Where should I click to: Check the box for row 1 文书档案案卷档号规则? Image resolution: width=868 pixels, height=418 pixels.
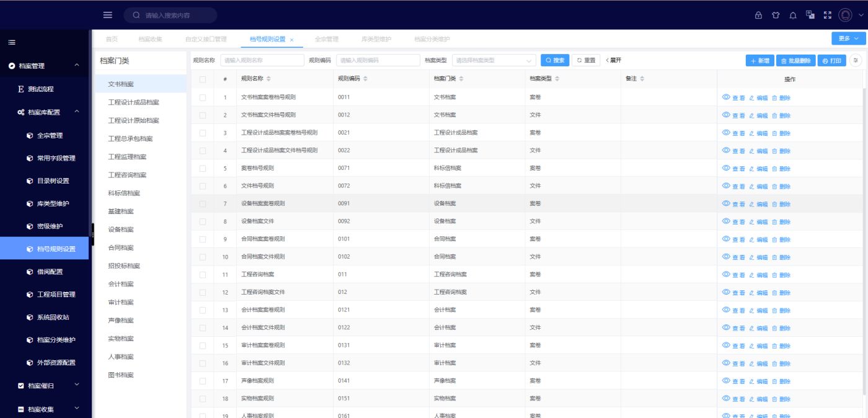pos(203,97)
